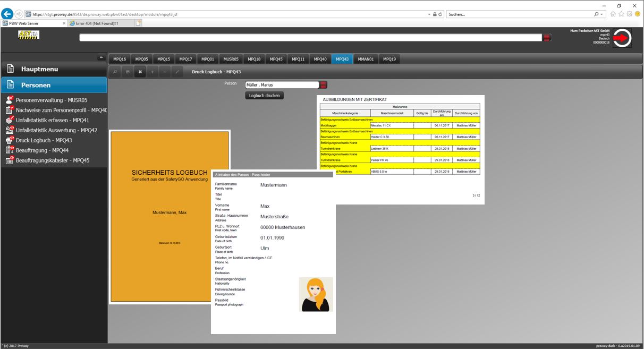Click the save disk toolbar icon
The width and height of the screenshot is (644, 349).
coord(128,71)
